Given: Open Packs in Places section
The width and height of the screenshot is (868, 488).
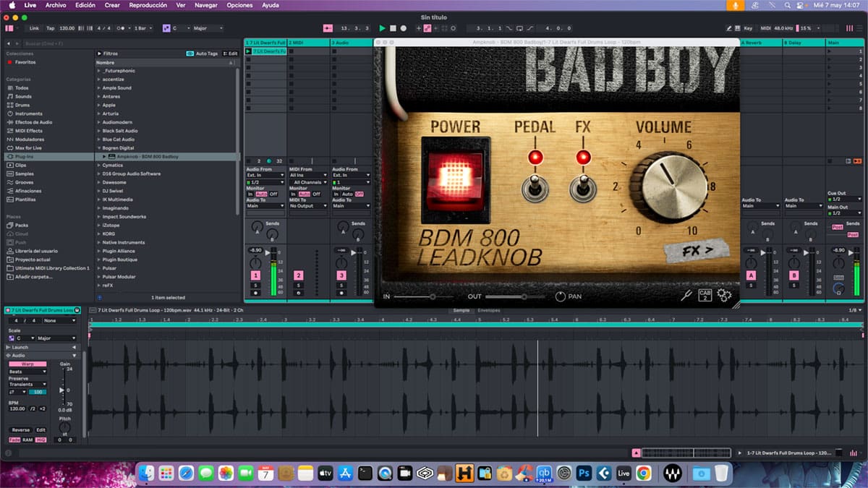Looking at the screenshot, I should (21, 225).
